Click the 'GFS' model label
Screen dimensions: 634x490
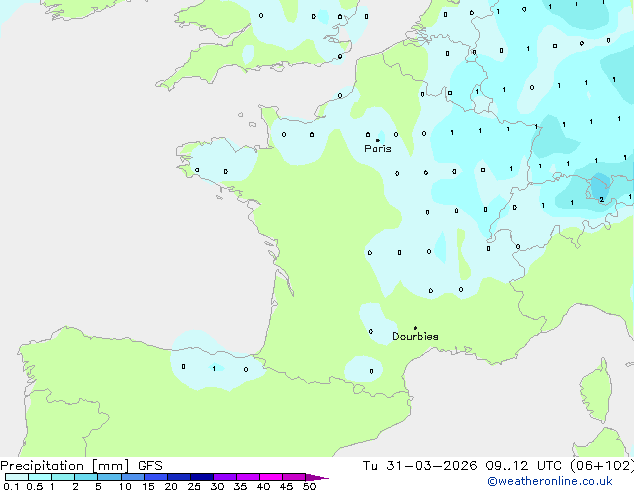tap(150, 466)
